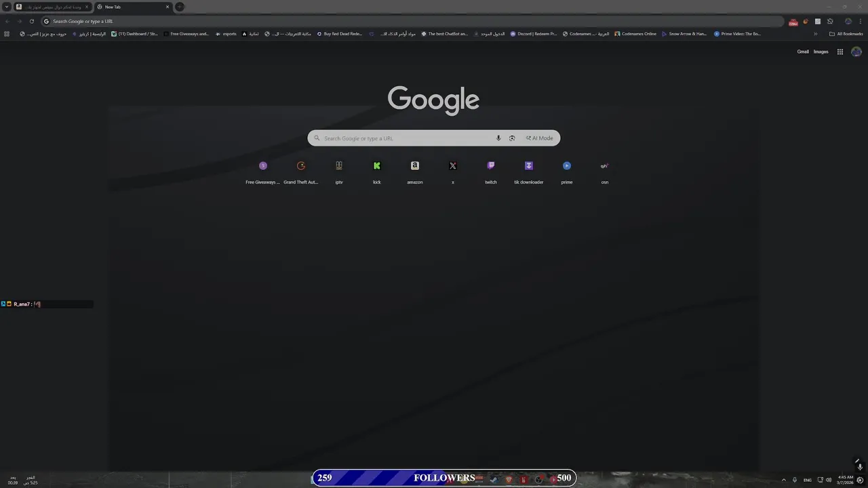
Task: Click the red extension icon in toolbar
Action: click(793, 22)
